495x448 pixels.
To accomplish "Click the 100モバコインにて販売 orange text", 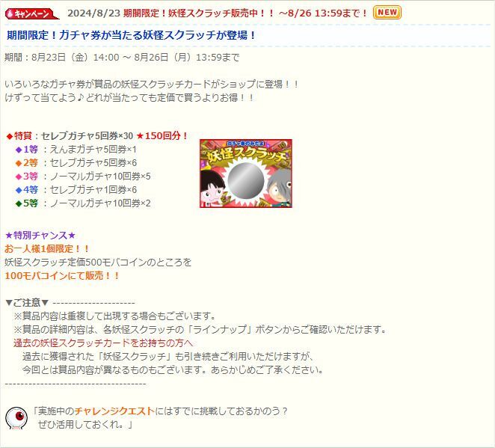I will [x=62, y=276].
